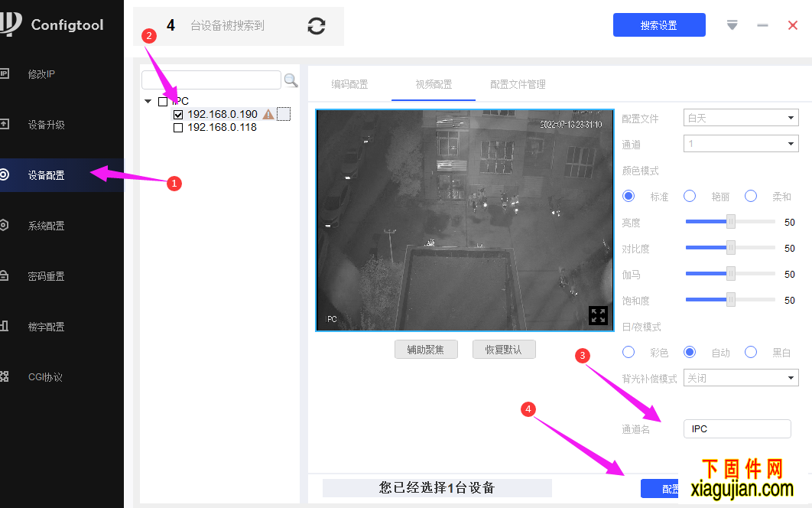Open the CGI协议 sidebar section
812x508 pixels.
[62, 377]
